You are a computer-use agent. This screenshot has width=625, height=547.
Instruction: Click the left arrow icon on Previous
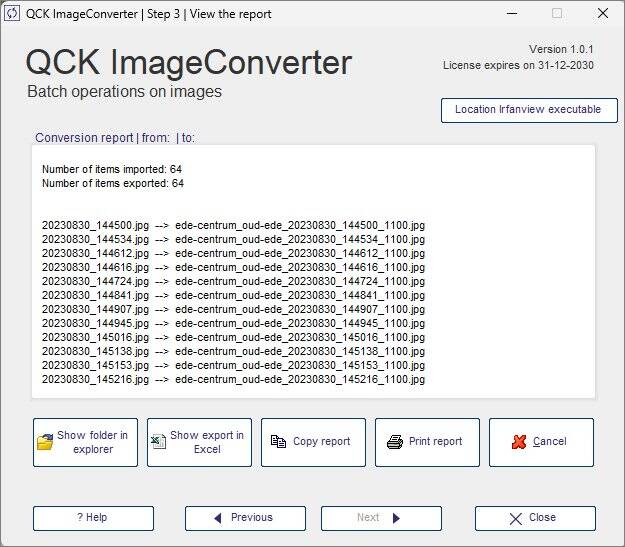pos(218,518)
